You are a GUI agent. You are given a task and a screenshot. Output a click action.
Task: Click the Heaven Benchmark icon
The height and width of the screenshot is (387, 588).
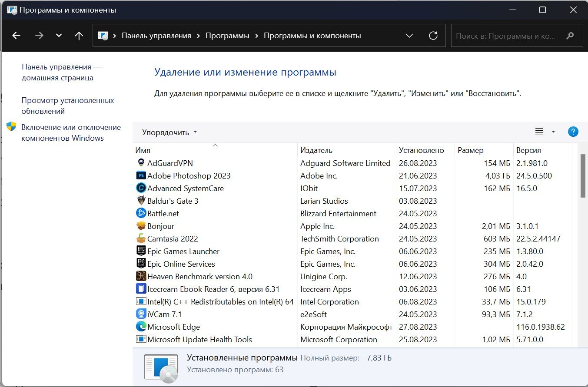coord(141,276)
